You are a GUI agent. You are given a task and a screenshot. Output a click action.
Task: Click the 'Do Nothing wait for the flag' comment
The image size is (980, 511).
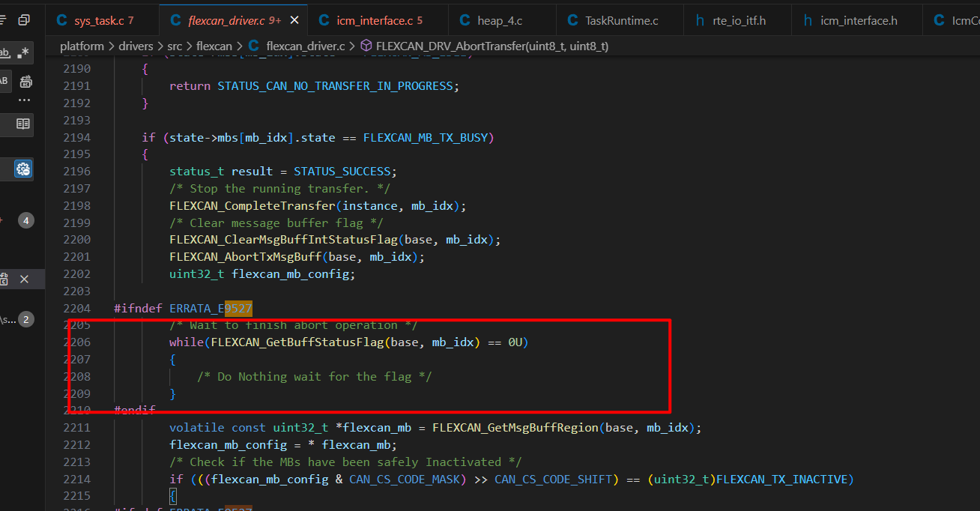(x=315, y=376)
